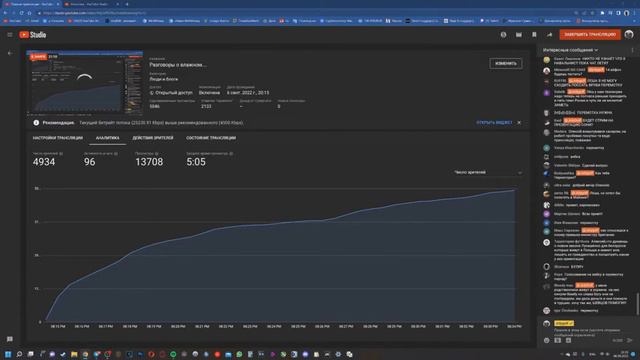Click the YouTube Studio logo

[x=33, y=35]
